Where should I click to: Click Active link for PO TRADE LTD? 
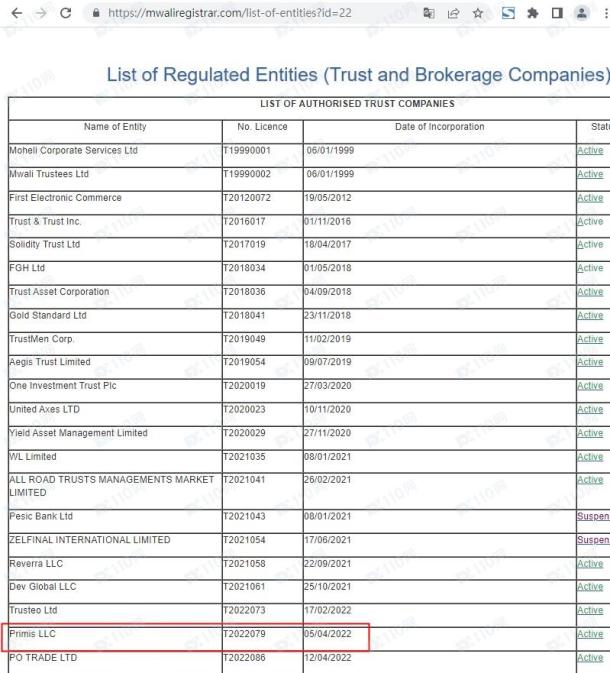point(590,658)
